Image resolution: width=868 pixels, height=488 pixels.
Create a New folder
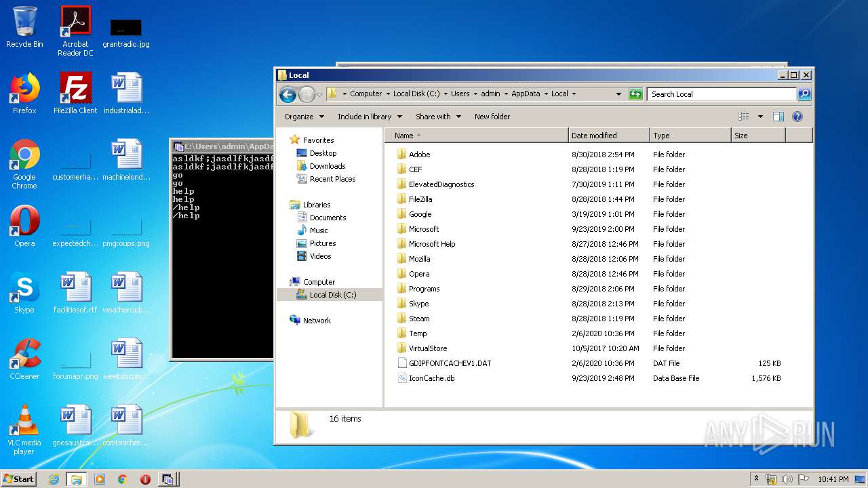(492, 117)
